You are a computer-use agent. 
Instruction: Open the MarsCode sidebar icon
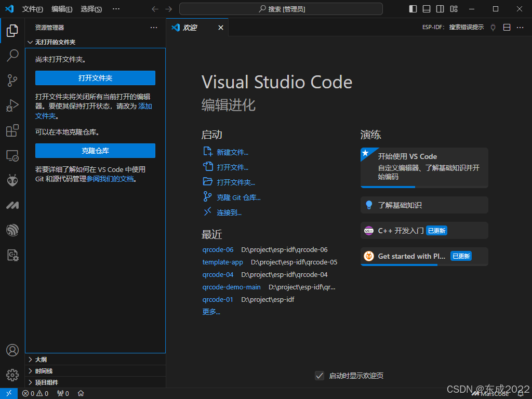tap(12, 205)
